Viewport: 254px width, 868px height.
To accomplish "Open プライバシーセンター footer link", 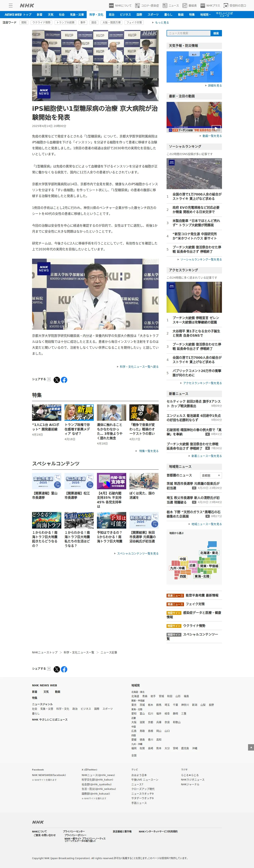I will (x=74, y=831).
